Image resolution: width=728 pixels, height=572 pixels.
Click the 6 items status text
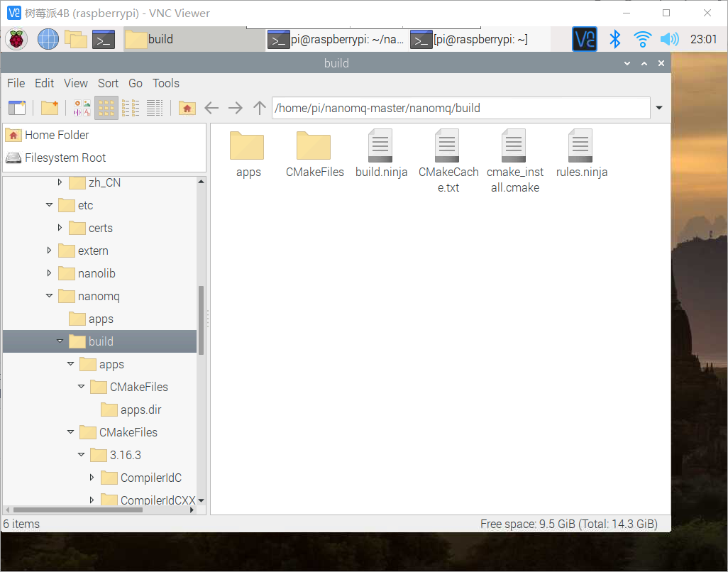coord(21,524)
